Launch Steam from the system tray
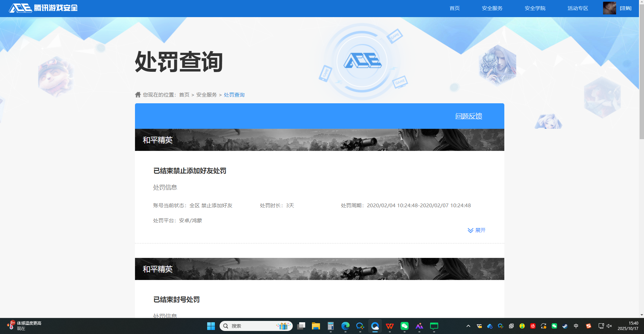Viewport: 644px width, 334px height. click(x=565, y=326)
